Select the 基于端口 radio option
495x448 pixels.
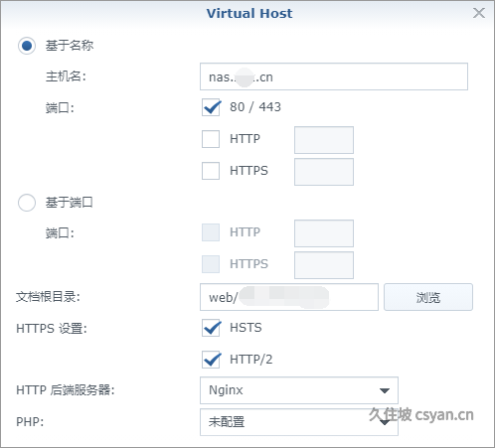27,203
